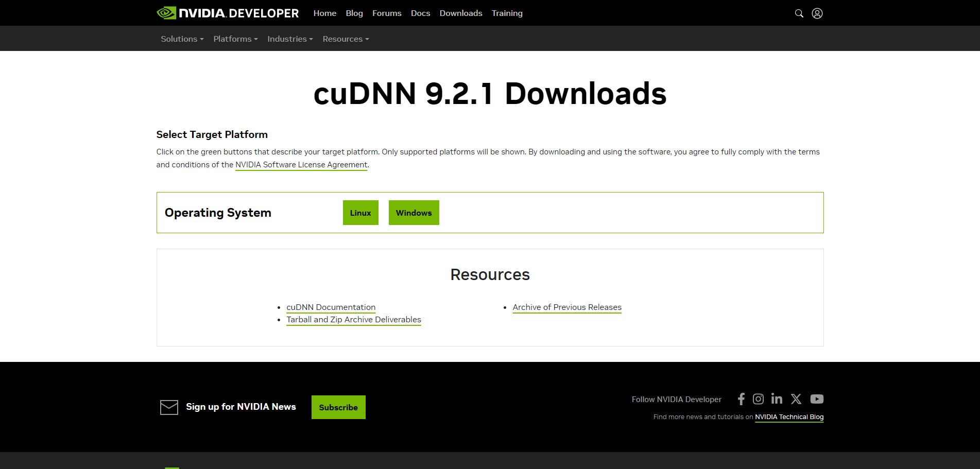Image resolution: width=980 pixels, height=469 pixels.
Task: Visit NVIDIA Developer Facebook page icon
Action: point(741,399)
